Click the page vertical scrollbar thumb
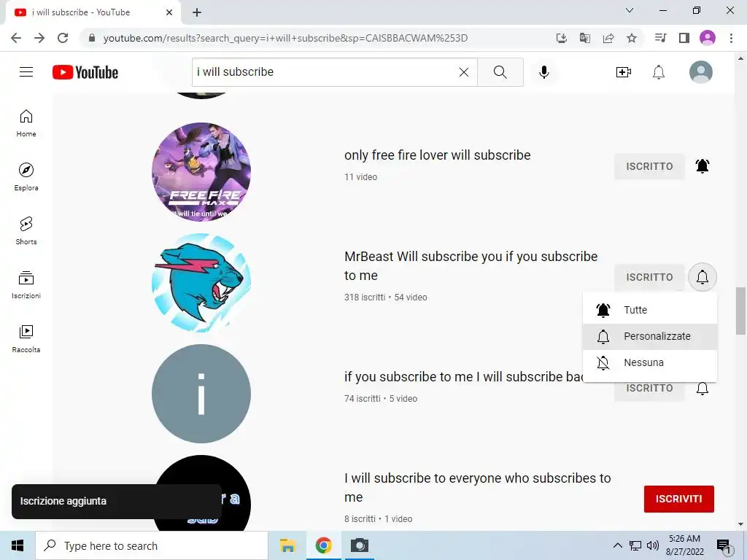Screen dimensions: 747x560 pyautogui.click(x=741, y=311)
